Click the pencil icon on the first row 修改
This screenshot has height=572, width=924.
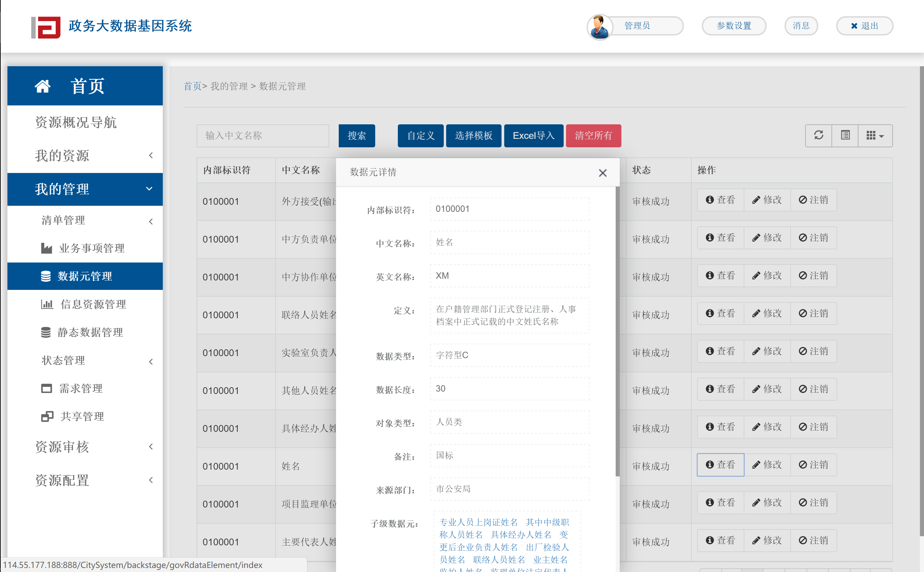tap(756, 199)
